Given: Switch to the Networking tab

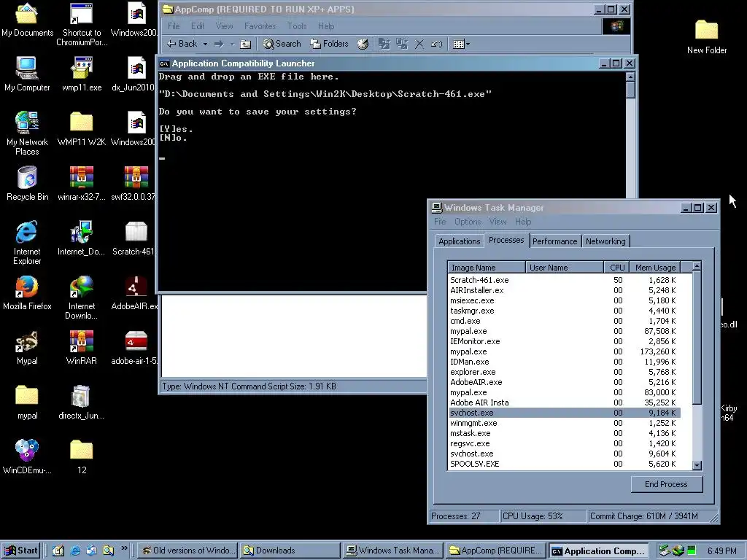Looking at the screenshot, I should pyautogui.click(x=605, y=241).
